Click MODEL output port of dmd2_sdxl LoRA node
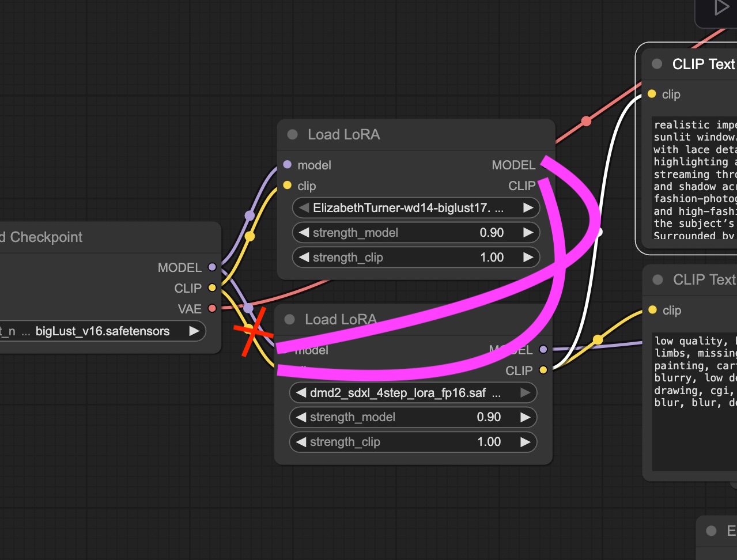The image size is (737, 560). (543, 350)
